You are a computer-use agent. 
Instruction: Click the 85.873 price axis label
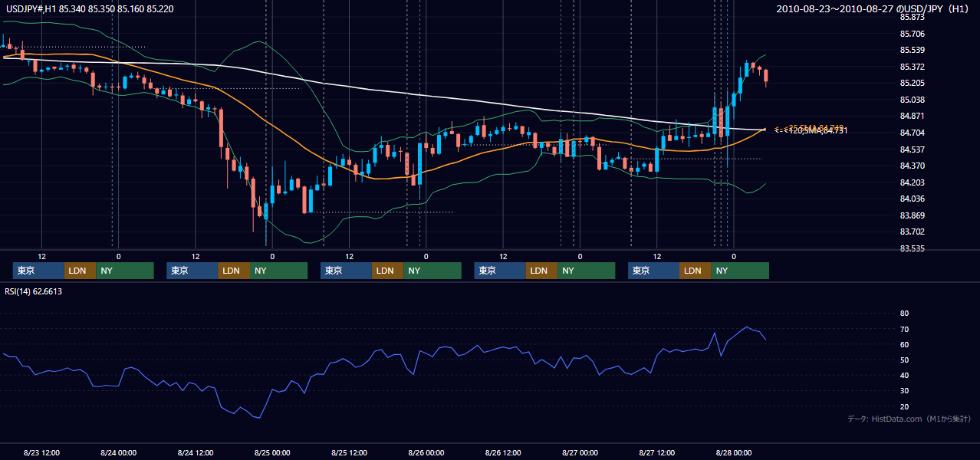click(x=912, y=17)
